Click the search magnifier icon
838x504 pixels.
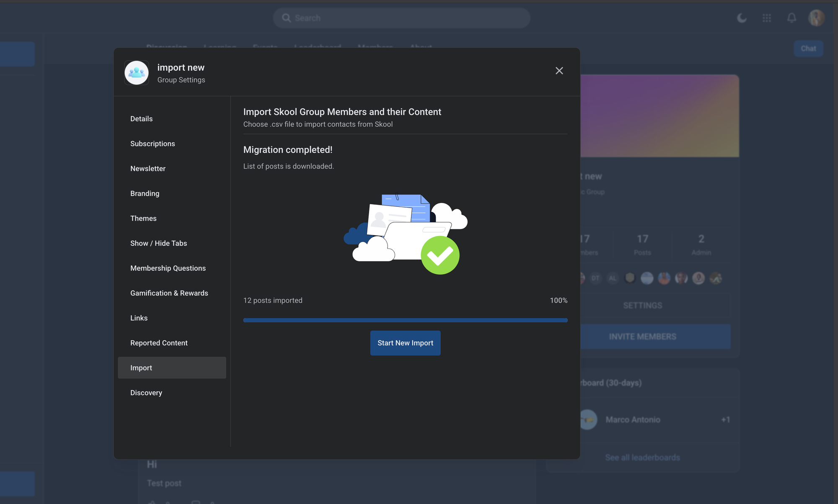click(x=286, y=18)
